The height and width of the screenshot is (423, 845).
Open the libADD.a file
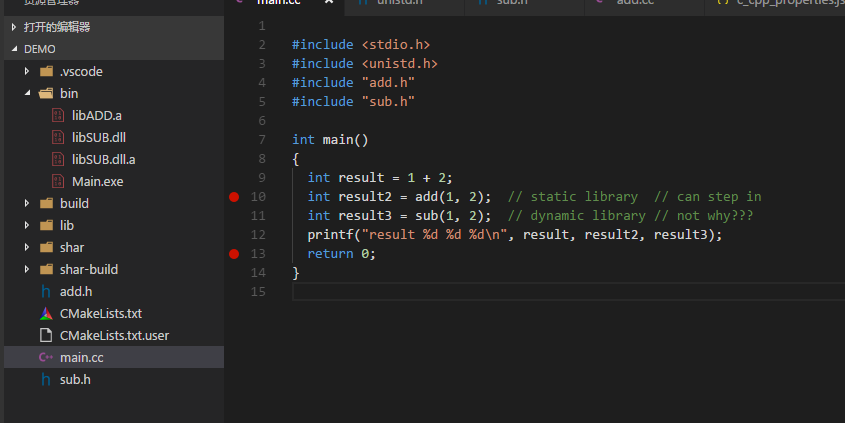(x=97, y=115)
